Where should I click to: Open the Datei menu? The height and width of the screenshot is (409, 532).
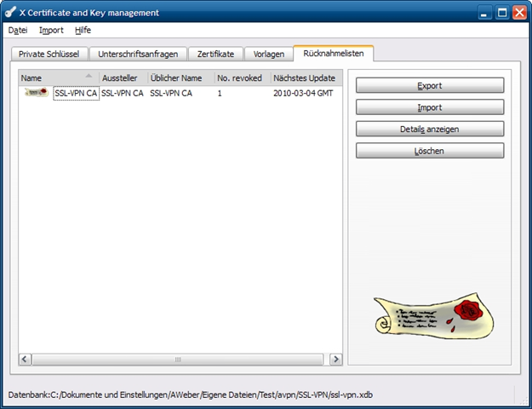click(x=18, y=30)
